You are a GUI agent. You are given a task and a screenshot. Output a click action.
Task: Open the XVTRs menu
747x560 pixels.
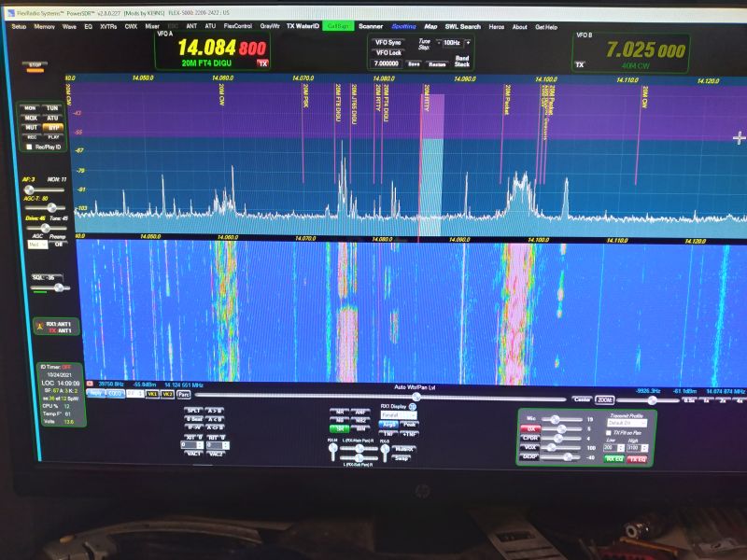point(108,27)
